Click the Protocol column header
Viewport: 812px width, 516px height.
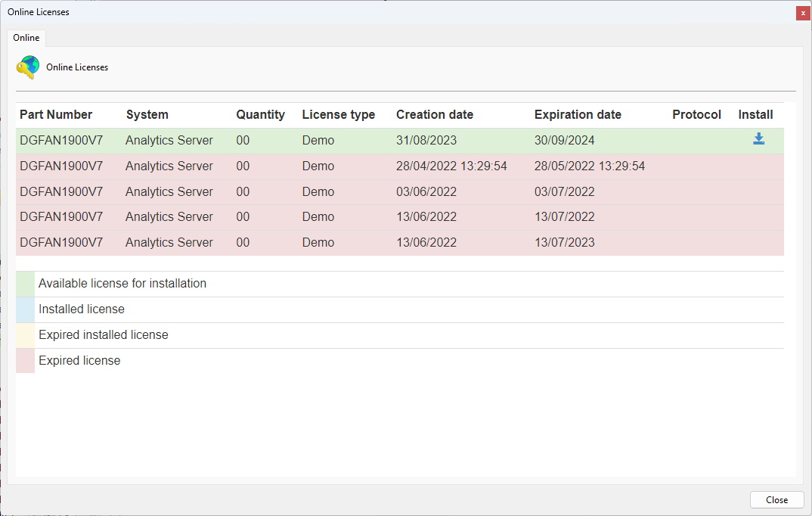[696, 114]
